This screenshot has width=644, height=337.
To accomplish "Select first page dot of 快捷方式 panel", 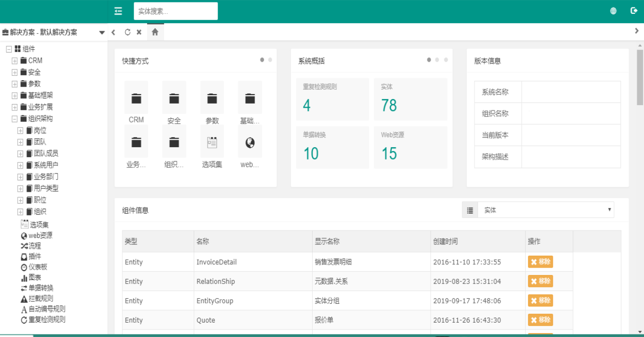I will [262, 60].
